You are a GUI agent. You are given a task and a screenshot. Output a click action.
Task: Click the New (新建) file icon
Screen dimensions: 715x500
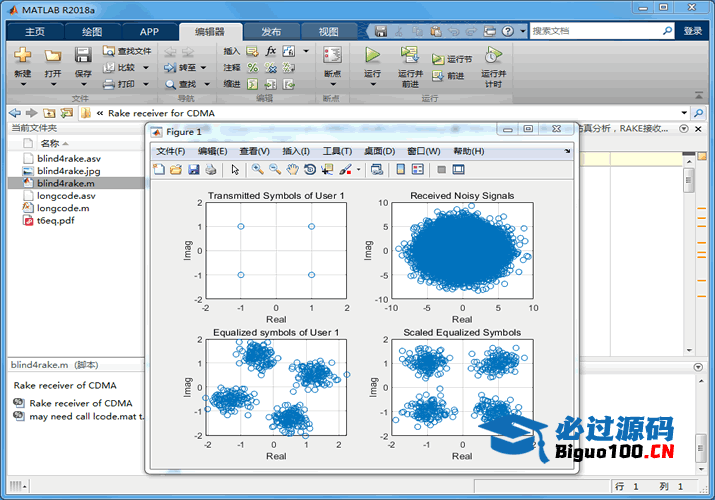22,55
